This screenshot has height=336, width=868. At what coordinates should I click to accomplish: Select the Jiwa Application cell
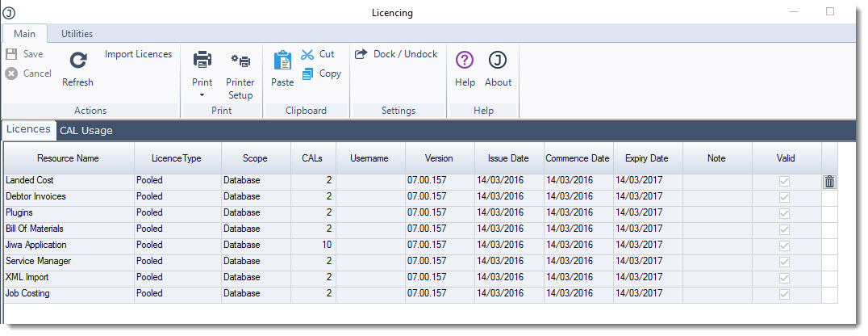click(x=69, y=246)
